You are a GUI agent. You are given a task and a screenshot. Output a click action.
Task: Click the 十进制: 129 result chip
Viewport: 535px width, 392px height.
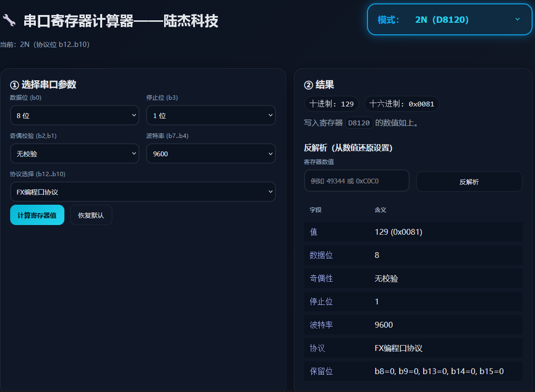(332, 104)
